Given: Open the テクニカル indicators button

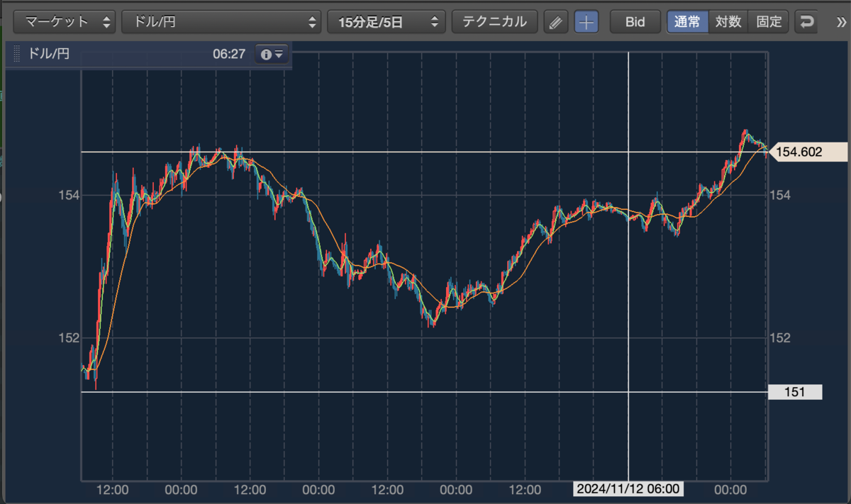Looking at the screenshot, I should (x=494, y=22).
